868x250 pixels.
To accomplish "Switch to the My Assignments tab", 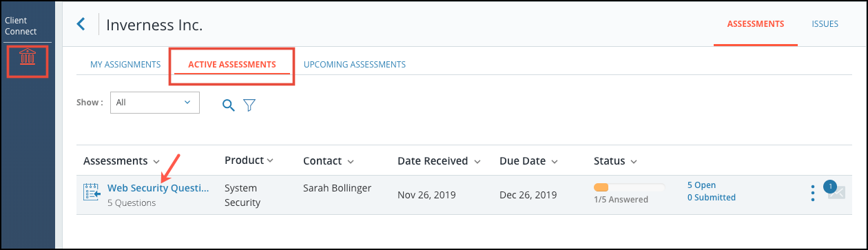I will coord(125,65).
